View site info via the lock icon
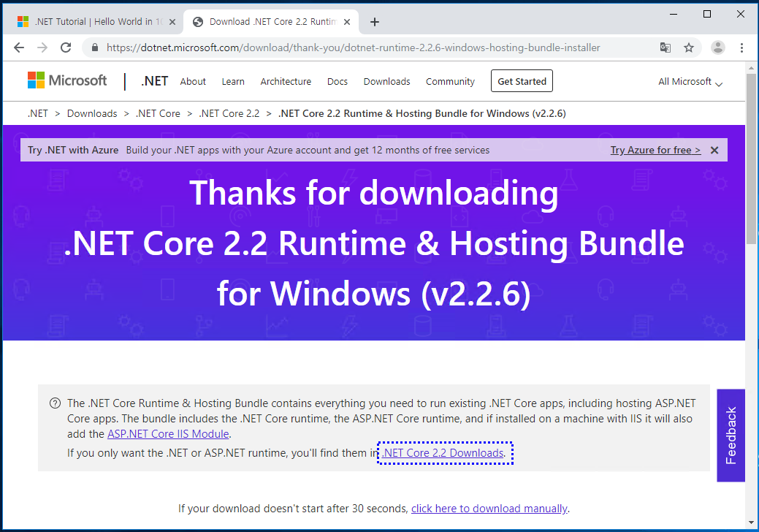The width and height of the screenshot is (759, 532). [95, 47]
